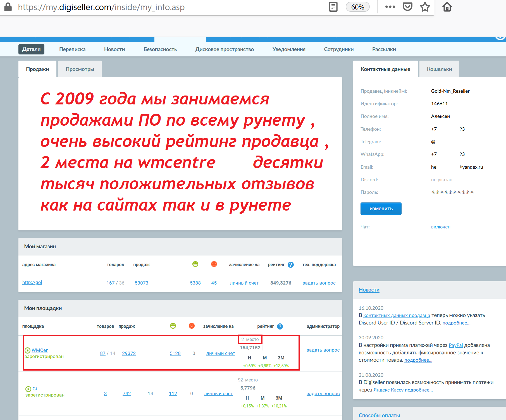Click the Pocket save icon
Image resolution: width=506 pixels, height=420 pixels.
tap(407, 7)
